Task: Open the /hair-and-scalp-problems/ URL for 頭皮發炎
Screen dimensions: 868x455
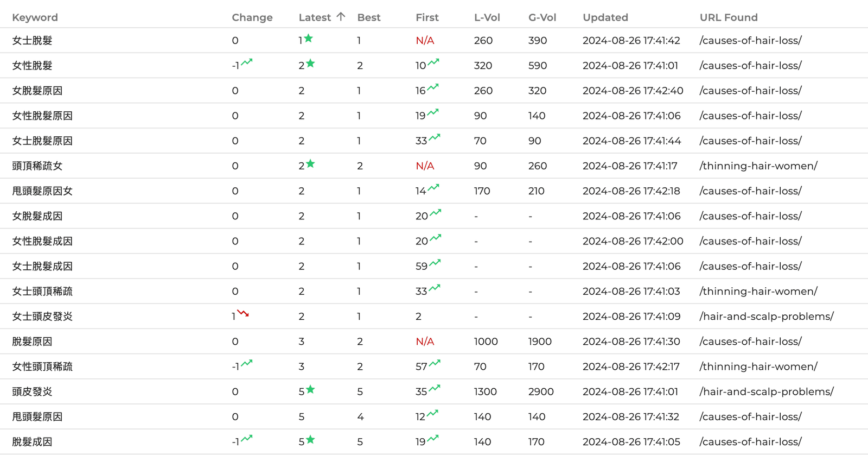Action: click(766, 392)
